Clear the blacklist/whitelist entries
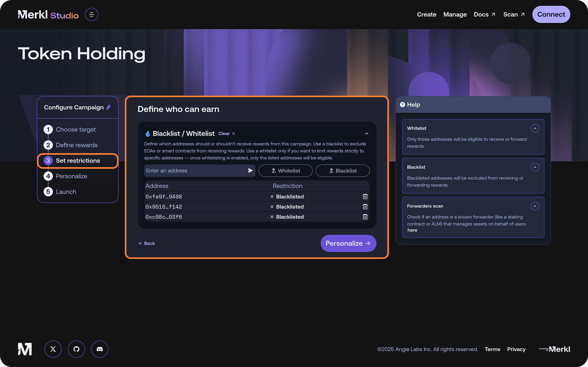This screenshot has height=367, width=588. (226, 134)
